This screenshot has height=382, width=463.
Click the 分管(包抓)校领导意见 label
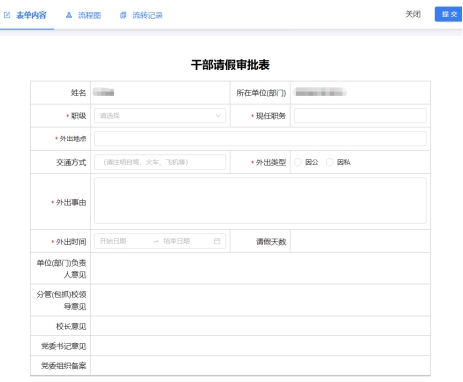(61, 300)
